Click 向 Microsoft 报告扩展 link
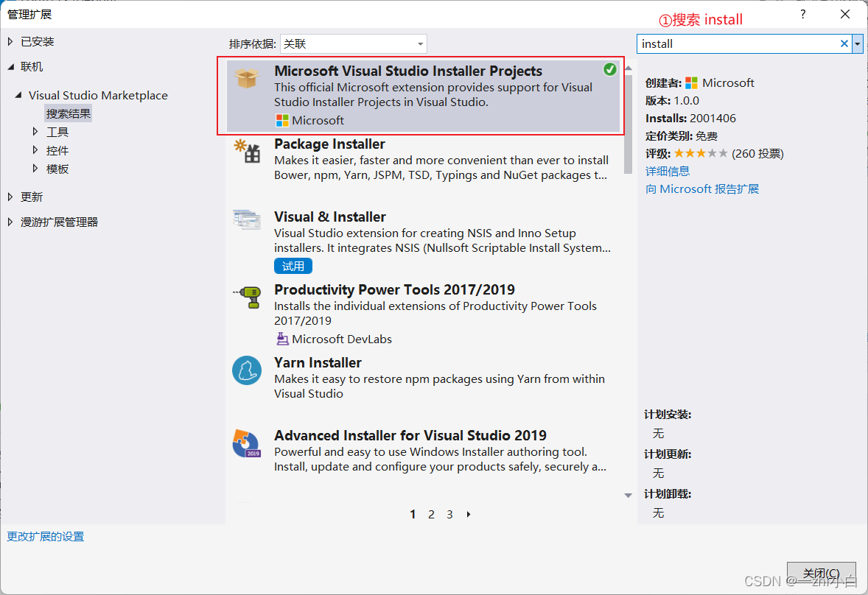Viewport: 868px width, 595px height. pos(702,189)
